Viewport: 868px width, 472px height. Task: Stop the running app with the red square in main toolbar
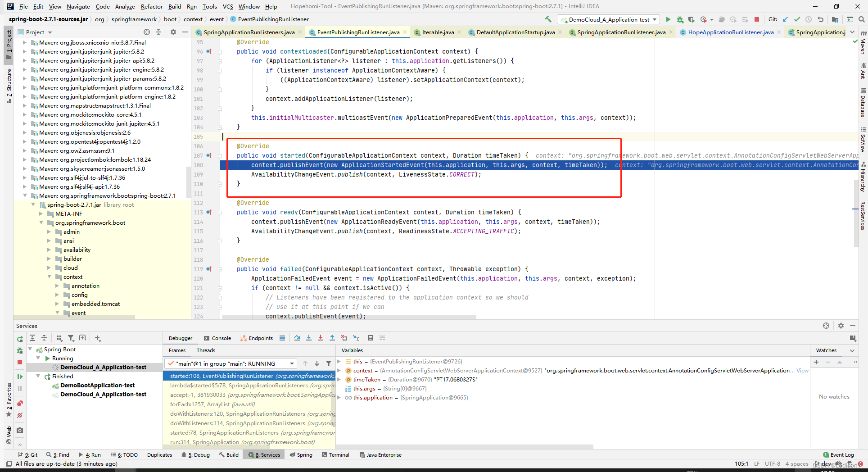tap(757, 19)
